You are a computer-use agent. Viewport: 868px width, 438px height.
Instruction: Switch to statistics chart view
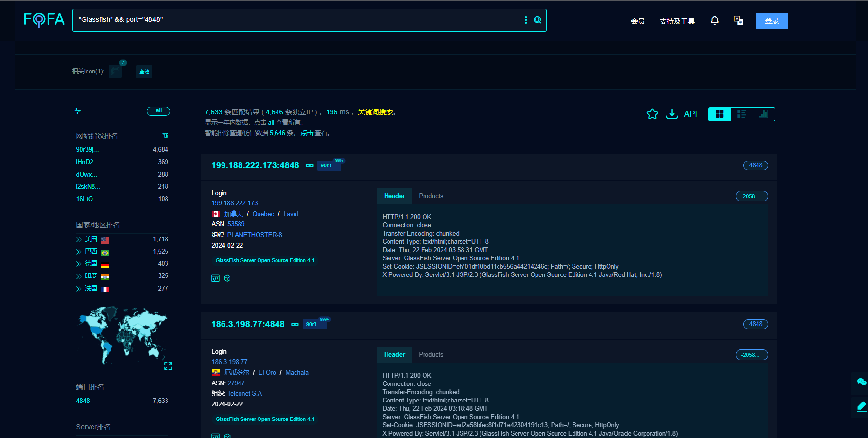(x=763, y=114)
